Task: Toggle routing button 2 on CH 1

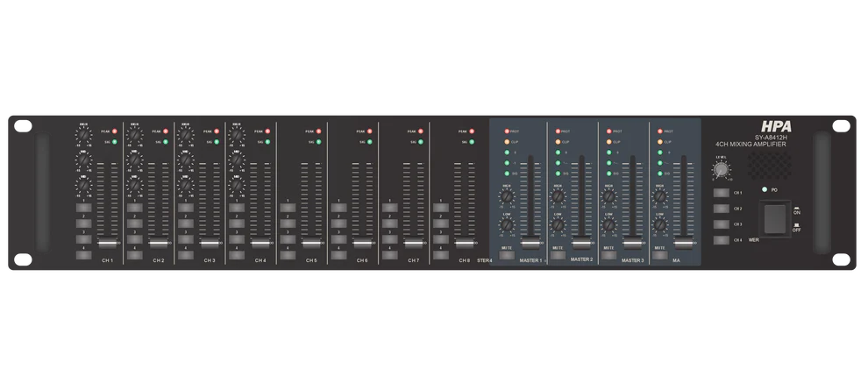Action: pos(83,223)
